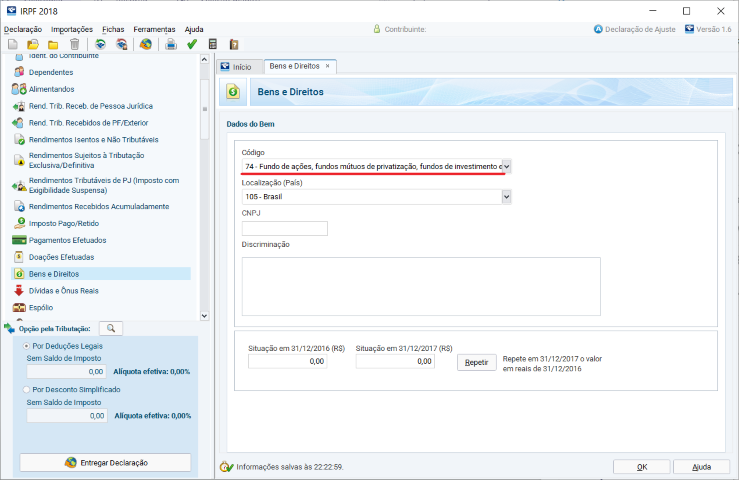Open the Localização (País) dropdown
The image size is (739, 480).
[506, 197]
